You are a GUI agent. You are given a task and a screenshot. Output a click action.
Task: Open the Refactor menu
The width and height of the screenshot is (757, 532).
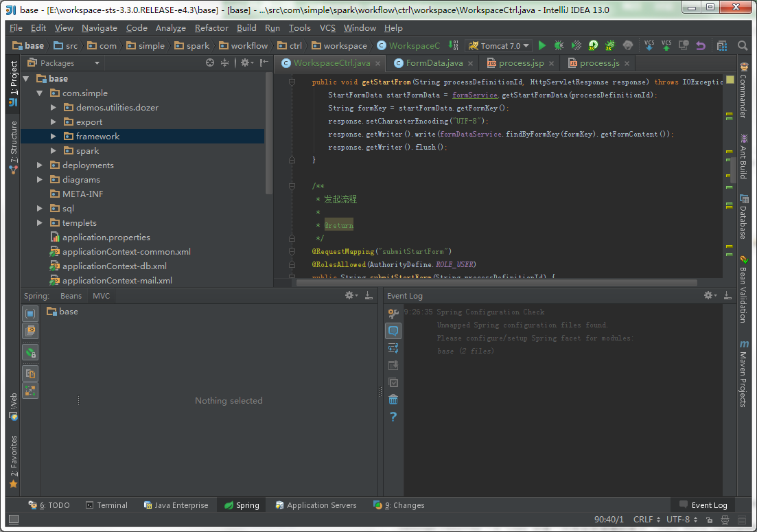[x=211, y=28]
